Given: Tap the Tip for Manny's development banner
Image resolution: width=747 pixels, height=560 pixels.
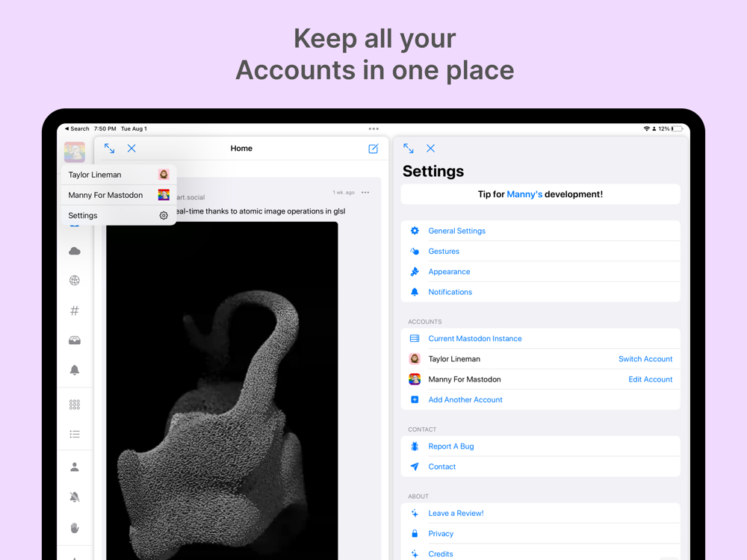Looking at the screenshot, I should pyautogui.click(x=540, y=194).
